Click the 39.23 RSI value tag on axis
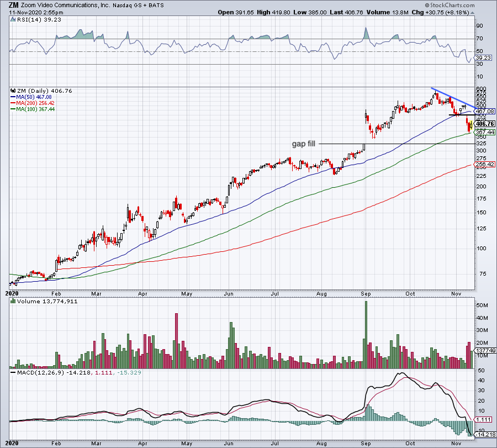 tap(483, 57)
